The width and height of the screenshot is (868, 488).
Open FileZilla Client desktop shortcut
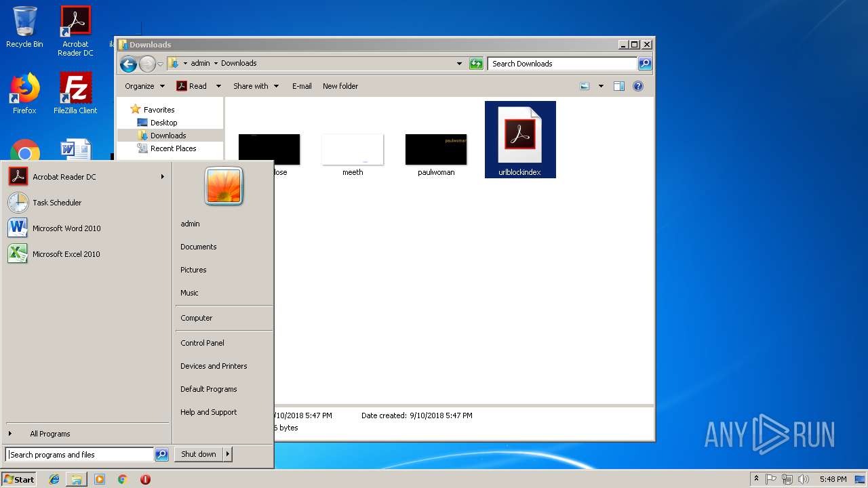coord(75,94)
